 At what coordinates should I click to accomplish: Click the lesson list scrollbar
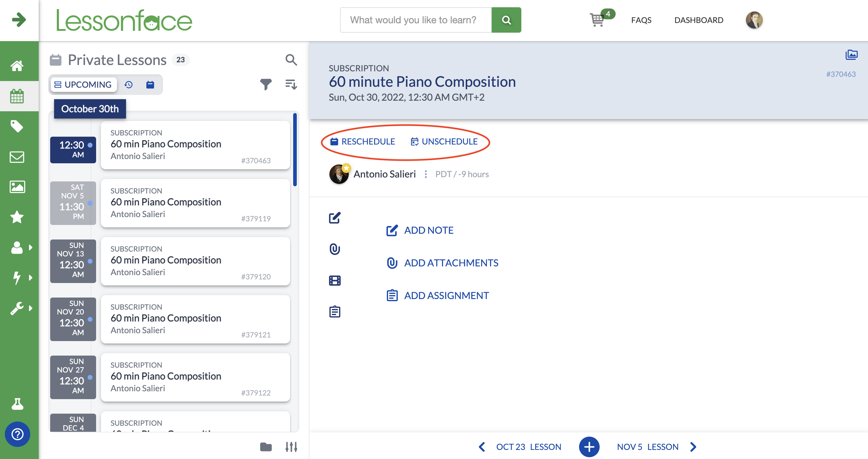pos(295,150)
